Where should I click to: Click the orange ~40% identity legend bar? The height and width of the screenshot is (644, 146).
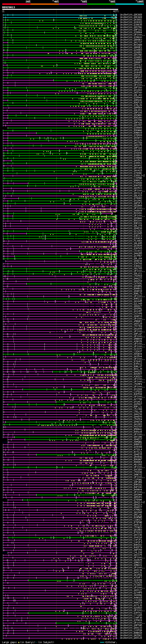click(45, 4)
